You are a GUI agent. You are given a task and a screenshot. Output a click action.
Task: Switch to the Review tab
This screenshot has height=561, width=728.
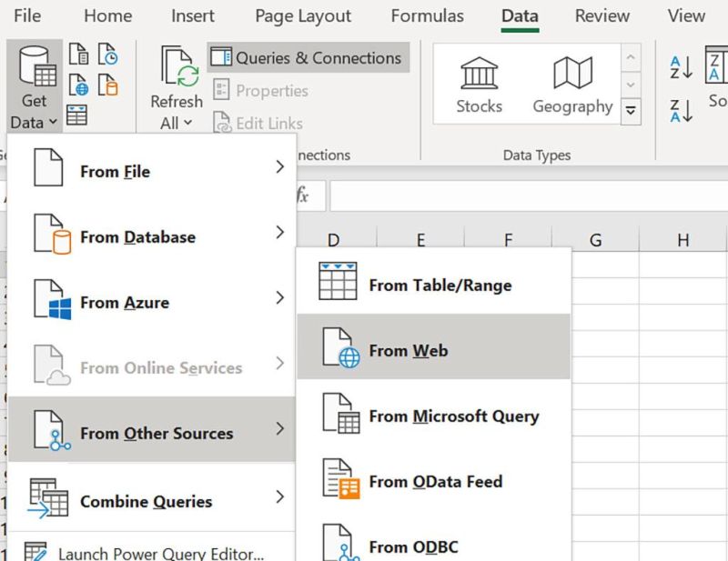602,15
